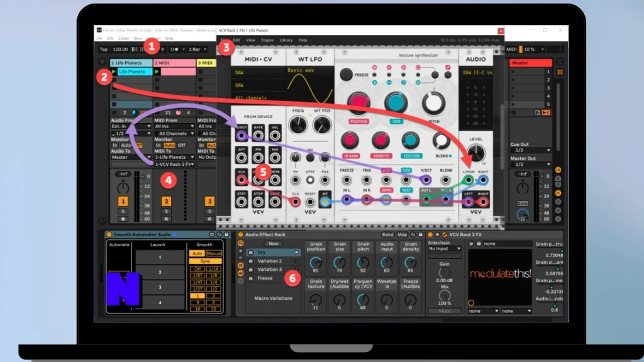Image resolution: width=644 pixels, height=362 pixels.
Task: Open the Cue Out dropdown
Action: (x=530, y=151)
